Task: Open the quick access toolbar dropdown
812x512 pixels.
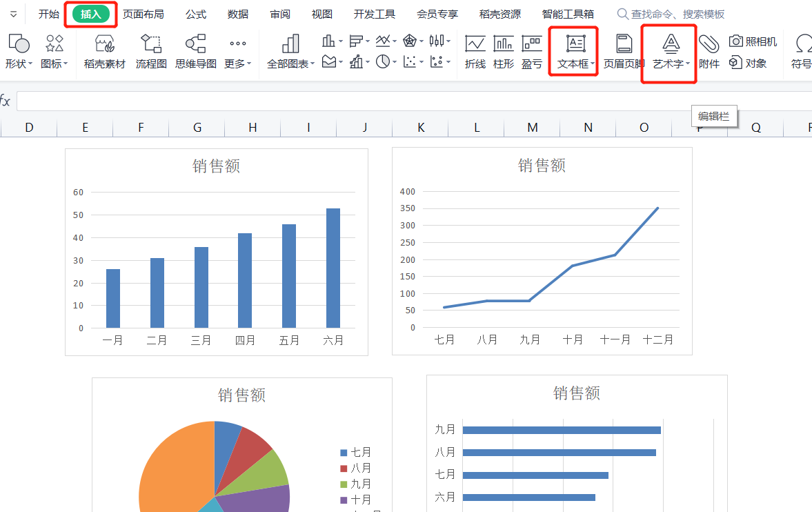Action: pos(14,14)
